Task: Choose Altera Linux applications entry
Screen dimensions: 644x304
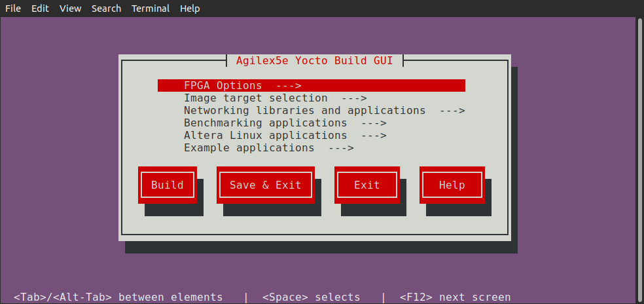Action: [x=265, y=136]
